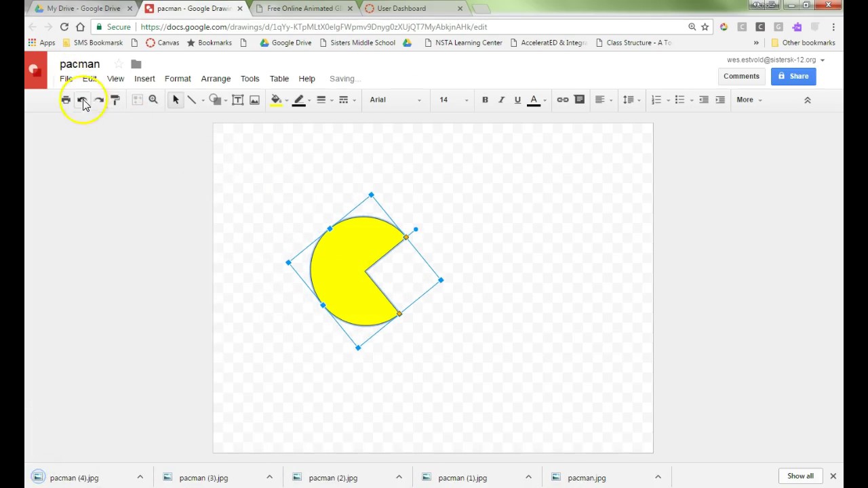
Task: Reload the page in Chrome
Action: tap(64, 27)
